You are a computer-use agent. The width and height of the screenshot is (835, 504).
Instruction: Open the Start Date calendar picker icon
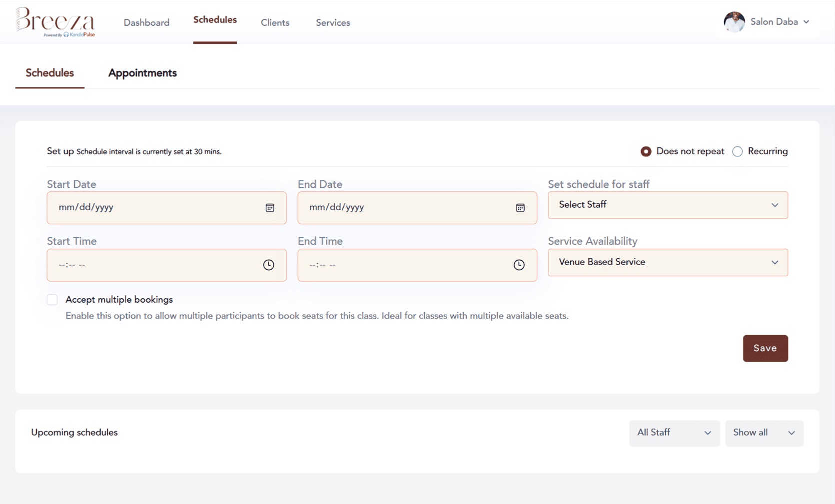coord(270,208)
